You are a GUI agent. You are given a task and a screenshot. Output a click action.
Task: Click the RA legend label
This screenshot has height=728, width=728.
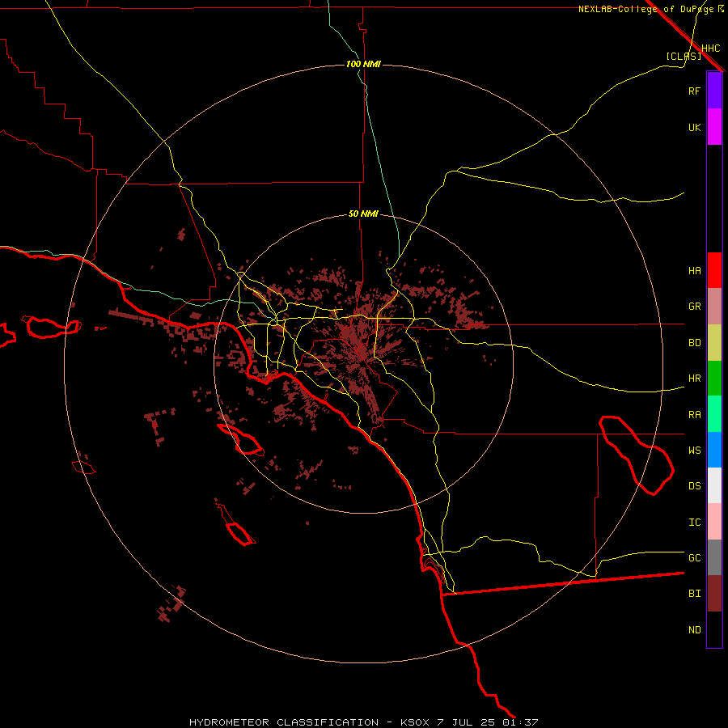694,415
